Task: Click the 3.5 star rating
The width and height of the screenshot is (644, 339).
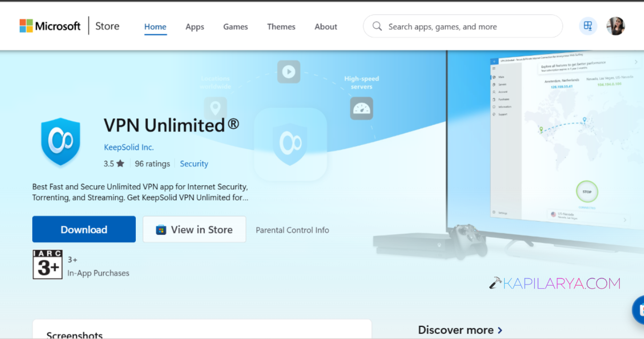Action: (x=114, y=163)
